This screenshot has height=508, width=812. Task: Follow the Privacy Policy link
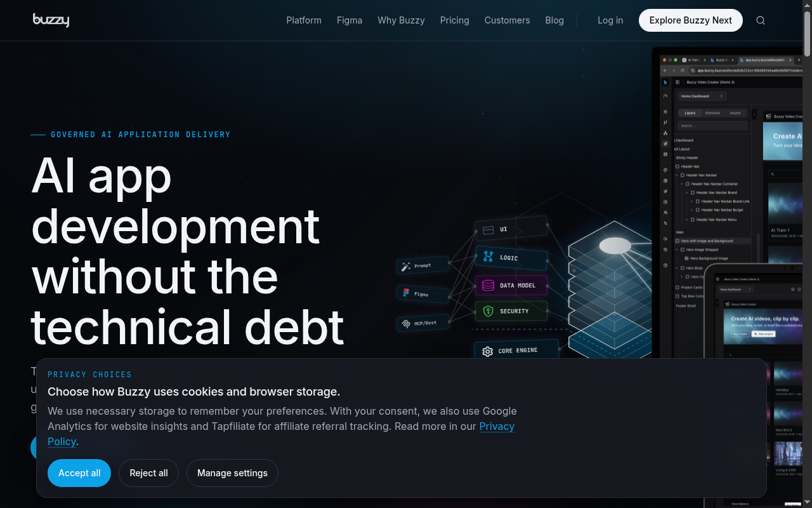point(497,427)
